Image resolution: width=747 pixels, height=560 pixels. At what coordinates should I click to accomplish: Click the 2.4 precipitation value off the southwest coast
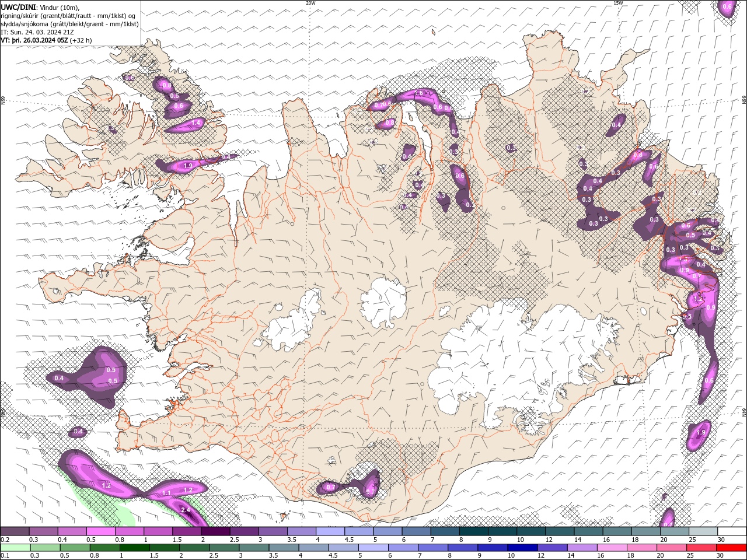186,510
